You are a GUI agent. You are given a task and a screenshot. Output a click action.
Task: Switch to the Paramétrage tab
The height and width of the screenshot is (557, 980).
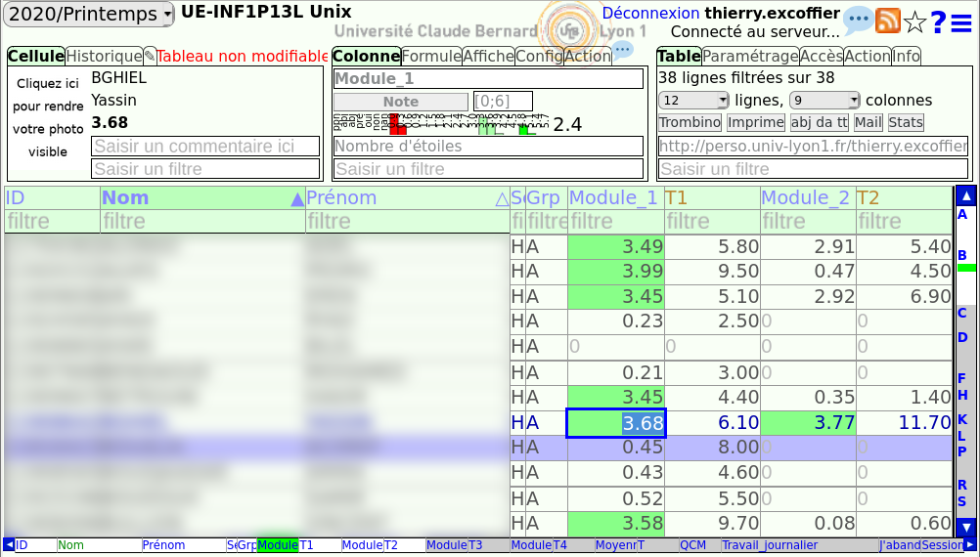(750, 56)
